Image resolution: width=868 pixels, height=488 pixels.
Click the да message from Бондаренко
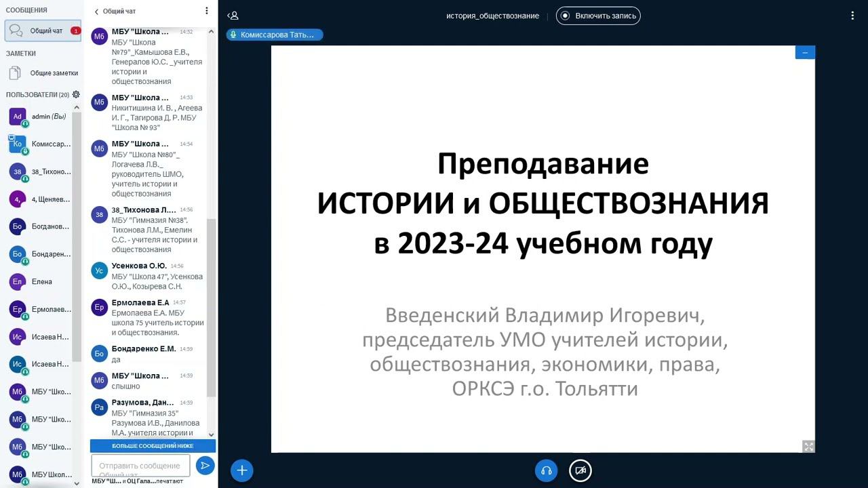tap(116, 359)
